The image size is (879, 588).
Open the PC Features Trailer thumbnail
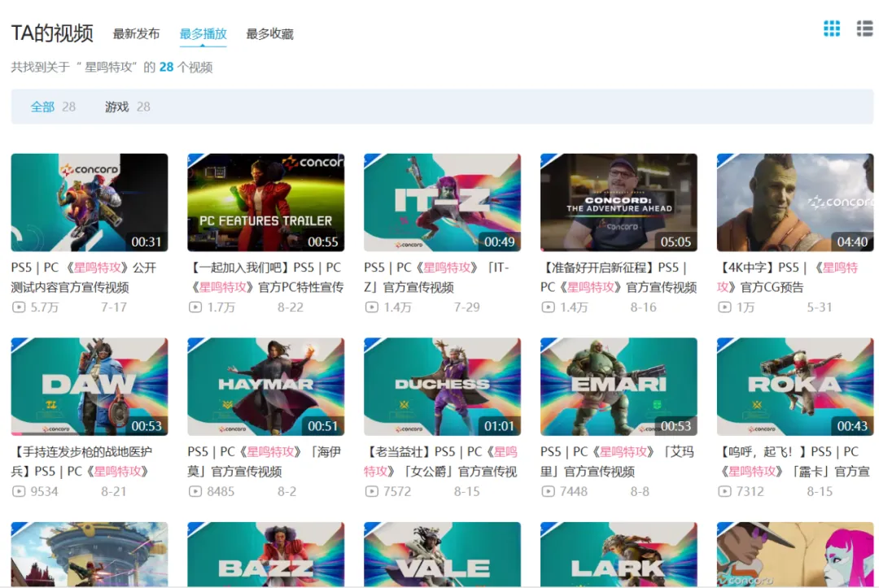[265, 203]
